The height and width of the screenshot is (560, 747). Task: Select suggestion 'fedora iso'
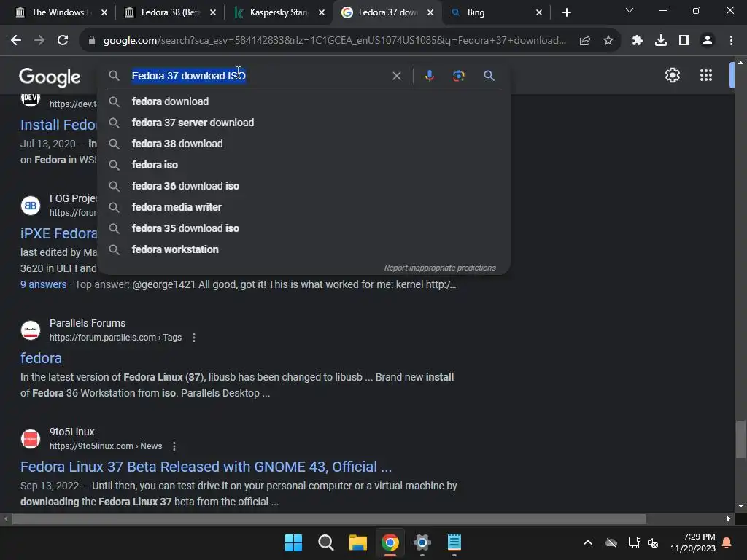303,165
